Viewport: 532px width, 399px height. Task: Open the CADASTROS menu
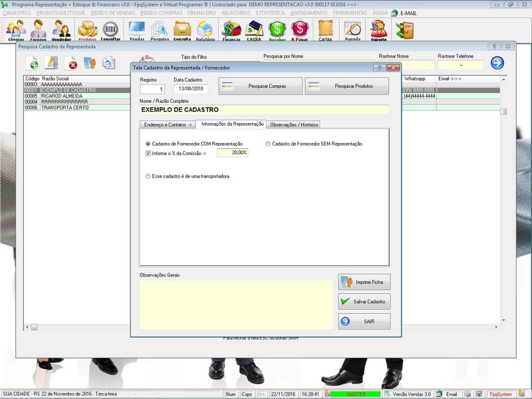click(17, 13)
